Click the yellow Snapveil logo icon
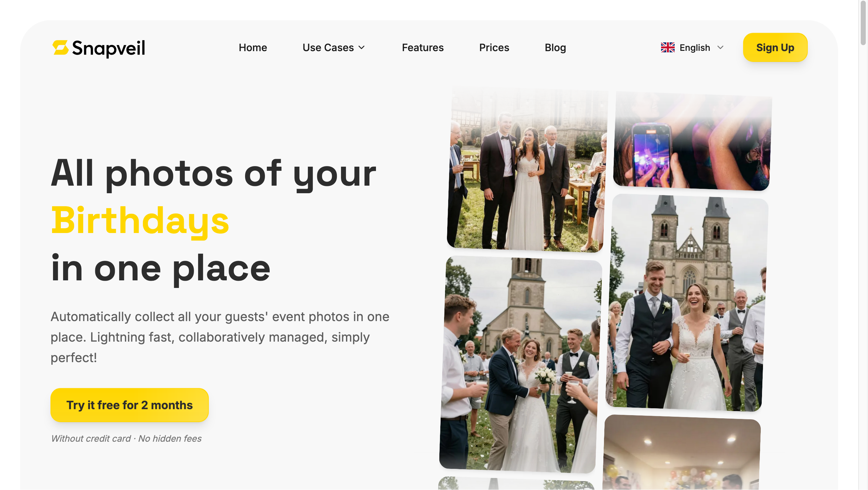This screenshot has height=490, width=868. pyautogui.click(x=61, y=48)
